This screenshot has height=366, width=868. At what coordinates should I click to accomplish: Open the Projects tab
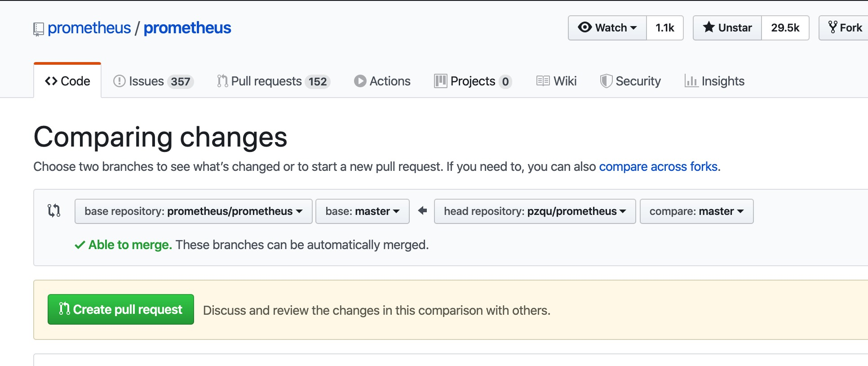473,81
